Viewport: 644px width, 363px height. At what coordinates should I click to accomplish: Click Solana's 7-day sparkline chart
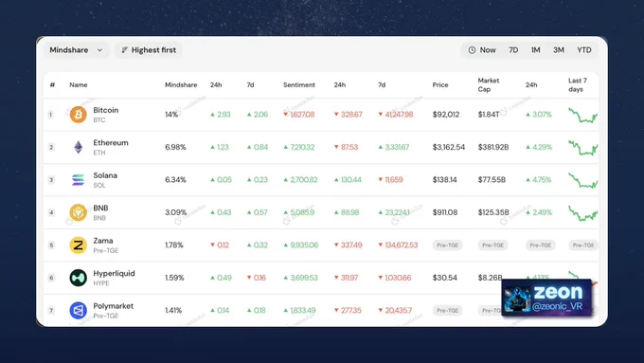(x=583, y=180)
